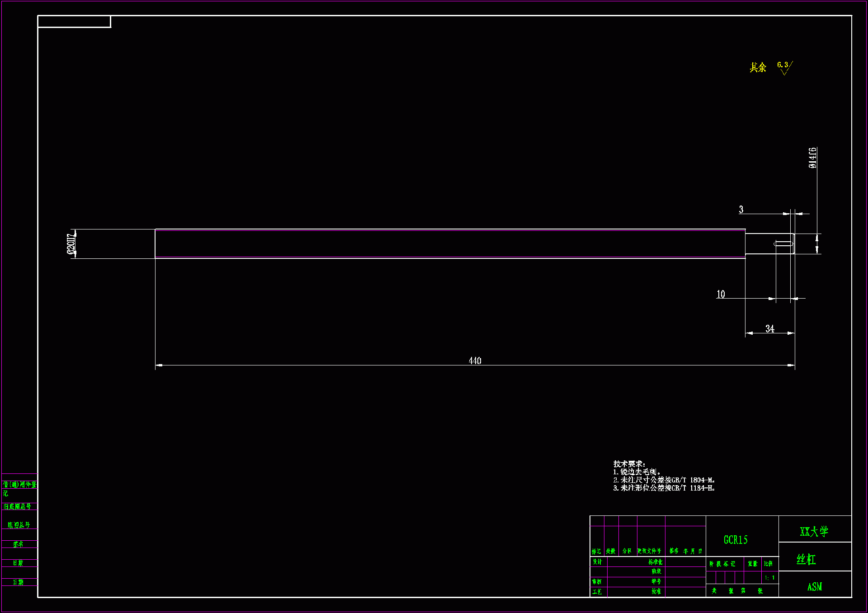The height and width of the screenshot is (613, 868).
Task: Select the ASM text in title block
Action: tap(814, 587)
